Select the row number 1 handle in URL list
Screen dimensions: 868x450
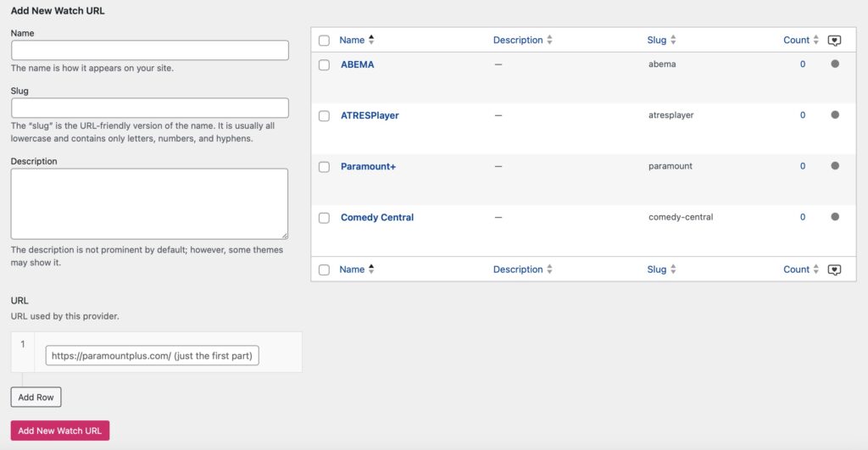[23, 352]
